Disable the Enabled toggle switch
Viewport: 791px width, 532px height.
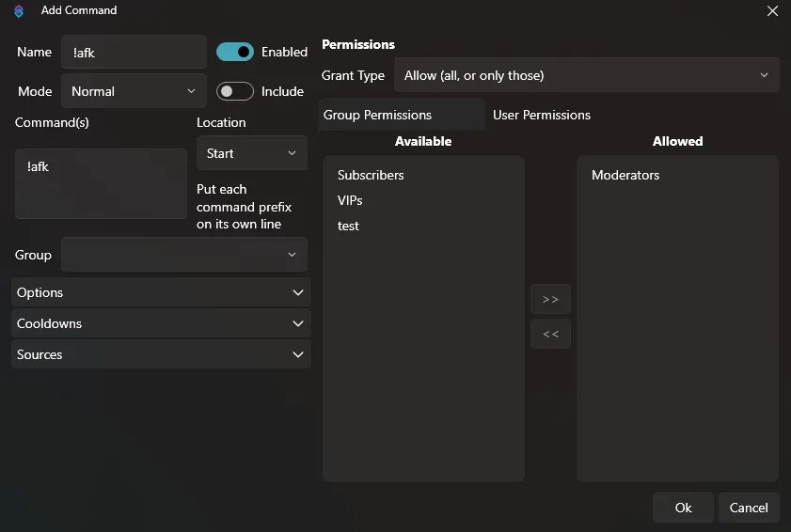click(x=235, y=52)
